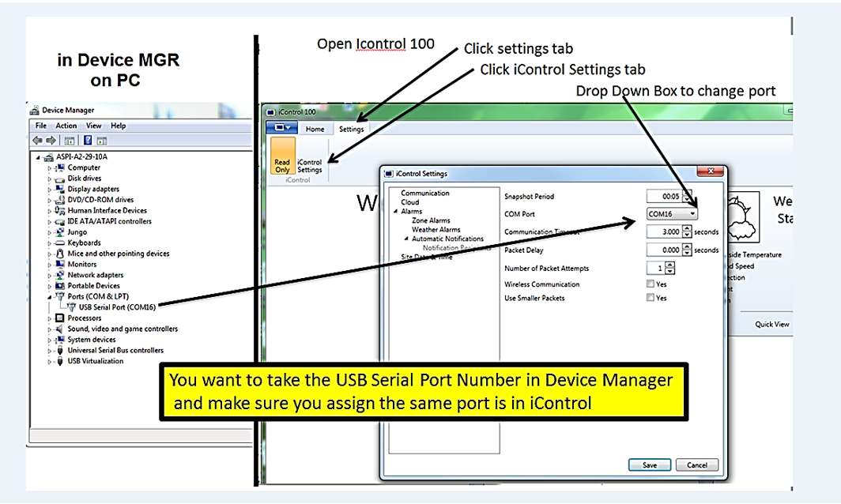The height and width of the screenshot is (504, 841).
Task: Select Jungo in the device tree
Action: click(x=77, y=232)
